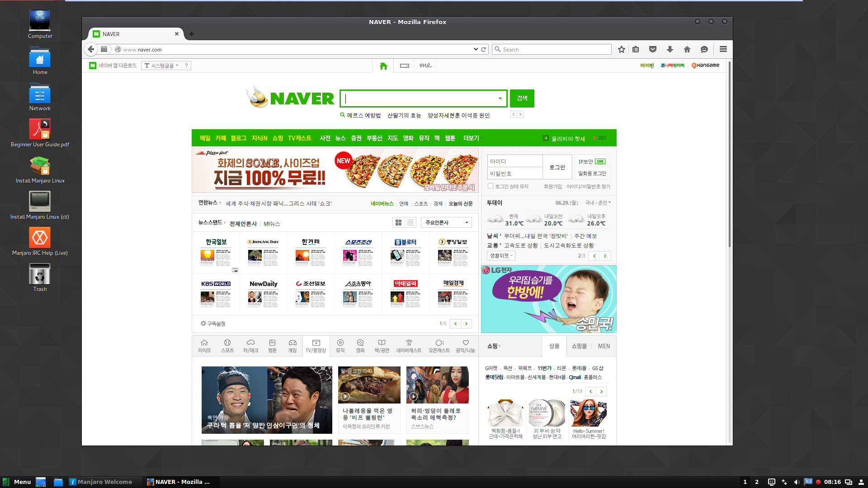This screenshot has width=868, height=488.
Task: Go to Firefox home page icon
Action: [687, 49]
